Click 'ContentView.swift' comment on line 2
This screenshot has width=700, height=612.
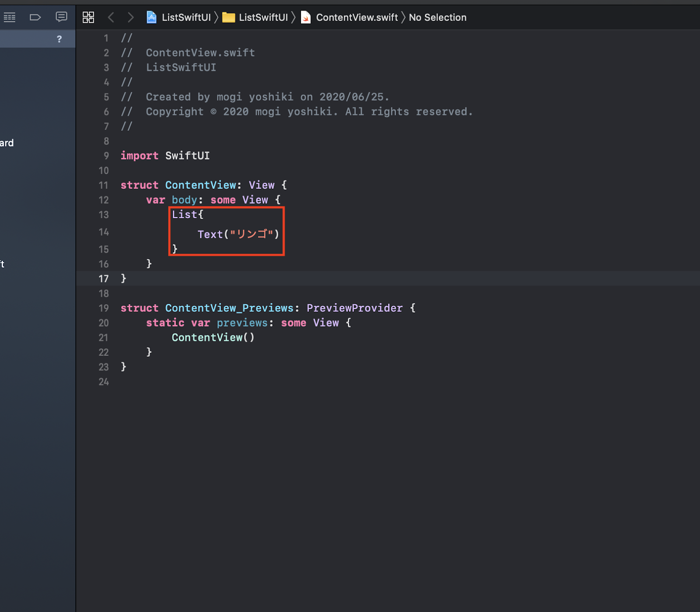tap(200, 52)
